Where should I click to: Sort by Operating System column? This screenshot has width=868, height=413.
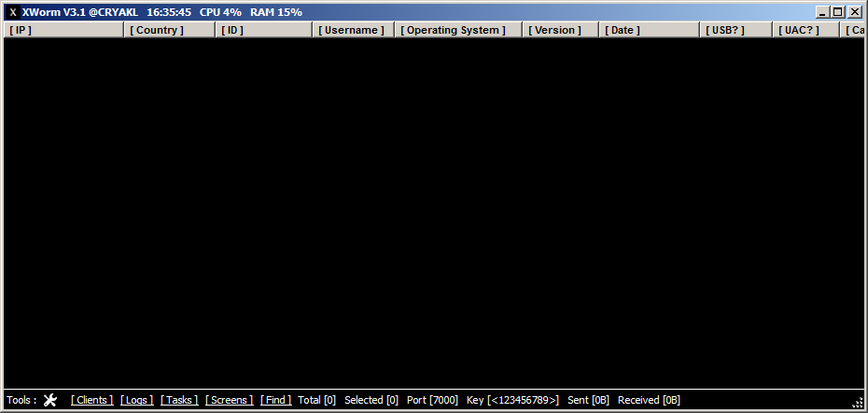[457, 30]
